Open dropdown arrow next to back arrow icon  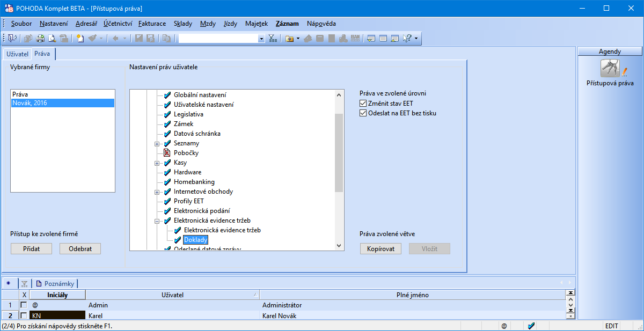click(125, 39)
